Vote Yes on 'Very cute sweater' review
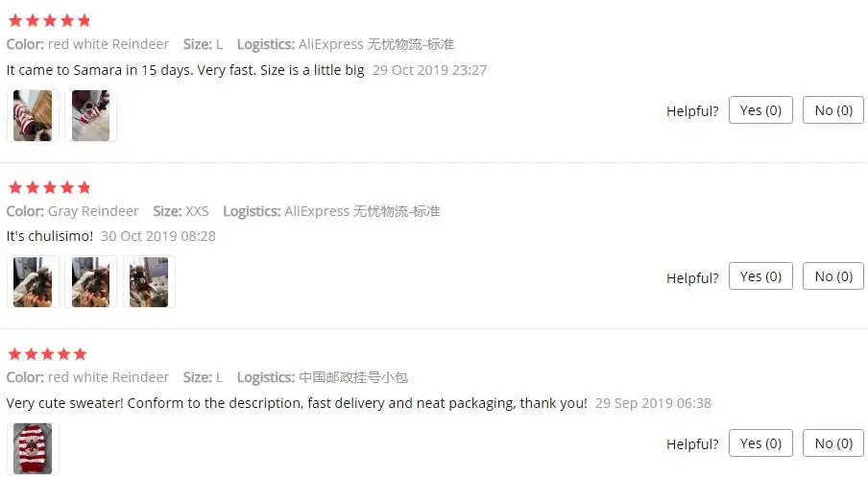868x478 pixels. click(760, 443)
